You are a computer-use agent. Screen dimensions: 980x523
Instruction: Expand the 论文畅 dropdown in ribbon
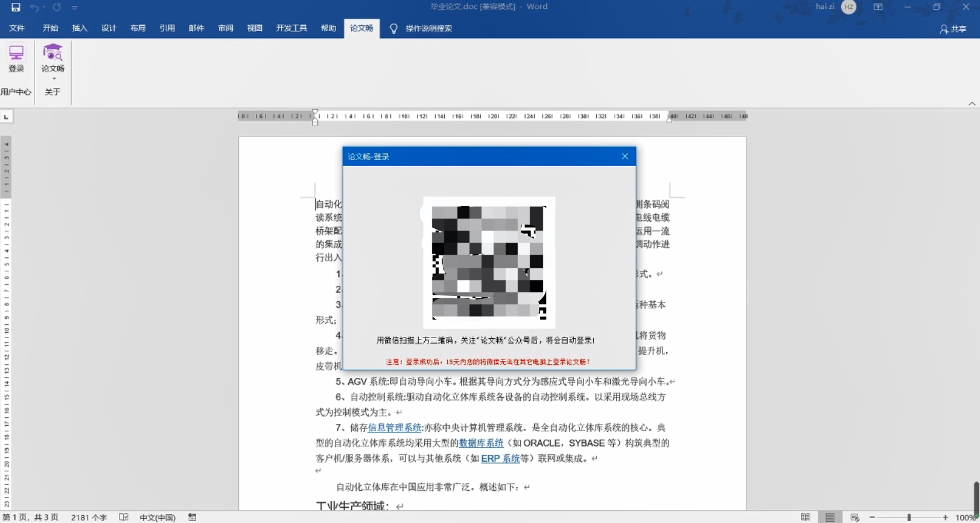(53, 78)
